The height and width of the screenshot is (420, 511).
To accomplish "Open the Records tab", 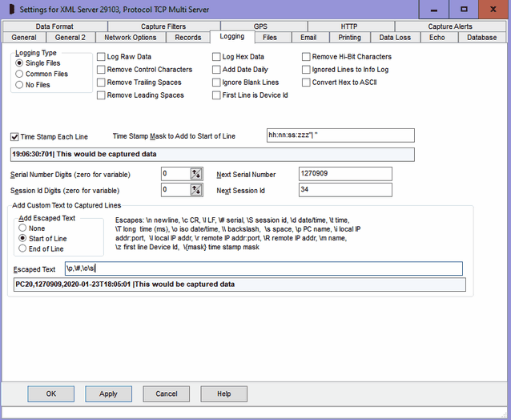I will click(x=187, y=38).
